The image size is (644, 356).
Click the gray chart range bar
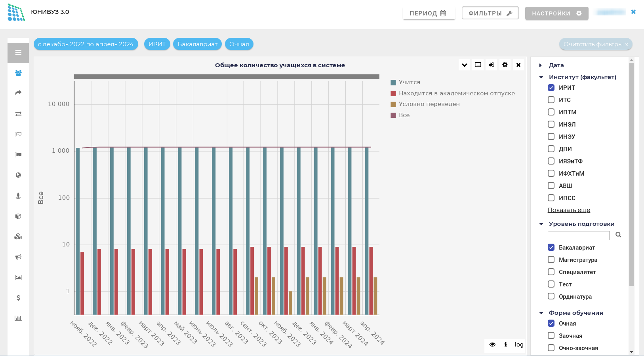pyautogui.click(x=227, y=76)
